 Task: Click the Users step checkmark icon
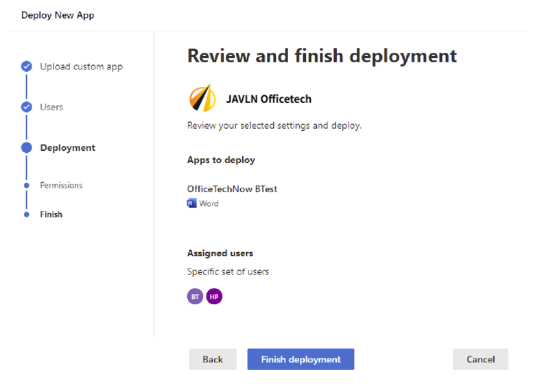click(x=27, y=107)
